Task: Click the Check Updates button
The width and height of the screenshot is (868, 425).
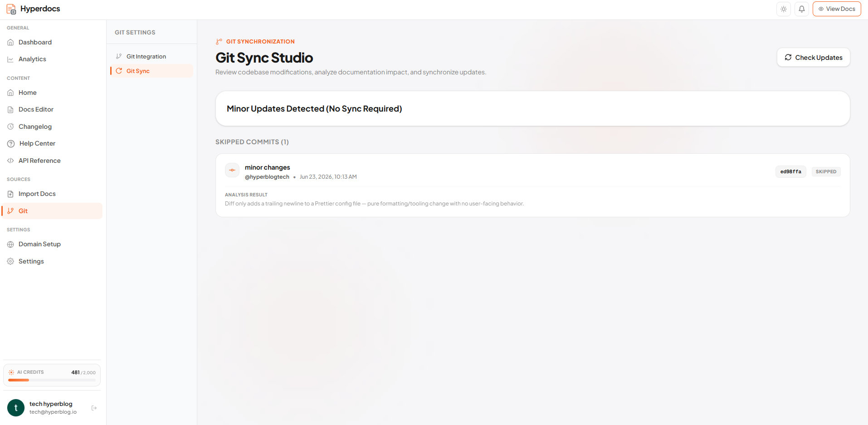Action: point(814,58)
